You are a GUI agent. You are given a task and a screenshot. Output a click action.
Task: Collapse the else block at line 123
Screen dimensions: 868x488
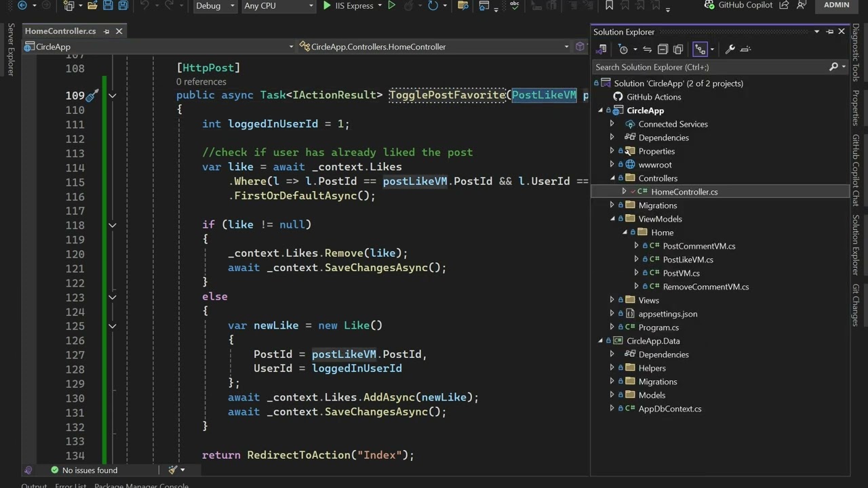[113, 297]
